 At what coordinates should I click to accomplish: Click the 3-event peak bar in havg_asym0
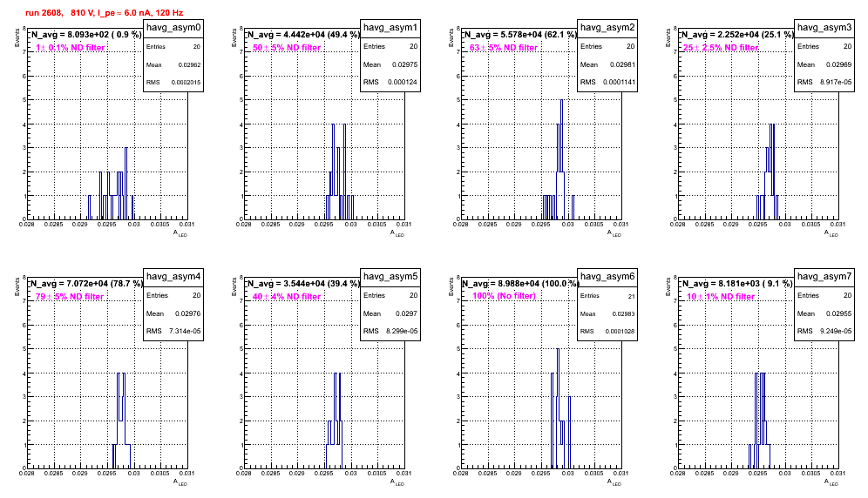pos(126,183)
